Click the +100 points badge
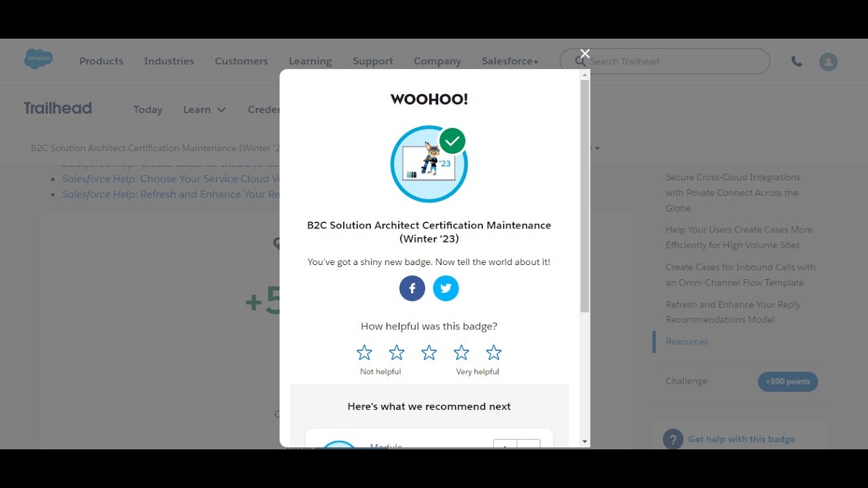 (x=788, y=382)
